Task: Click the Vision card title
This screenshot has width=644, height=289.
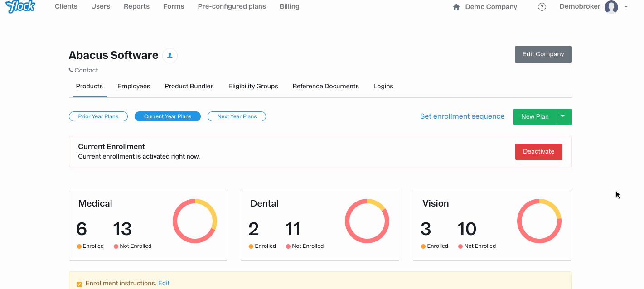Action: click(436, 203)
